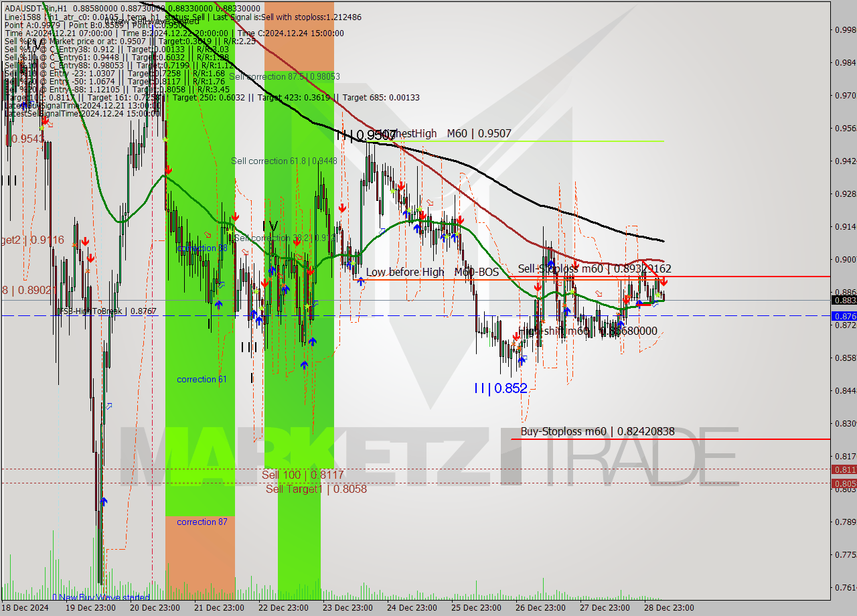Click the 0.900 price axis value
The height and width of the screenshot is (616, 857).
[x=845, y=259]
